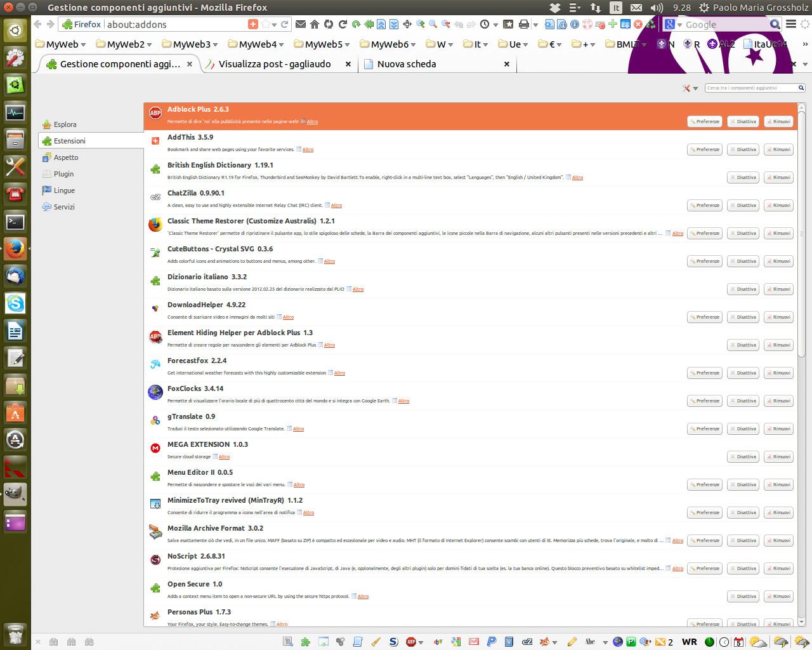Click the printer icon in the toolbar
This screenshot has height=650, width=812.
point(523,24)
